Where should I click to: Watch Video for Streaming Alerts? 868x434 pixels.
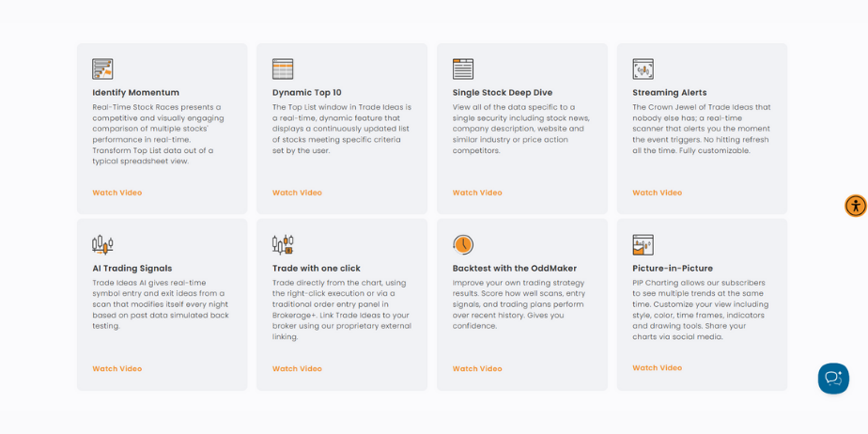pos(657,193)
